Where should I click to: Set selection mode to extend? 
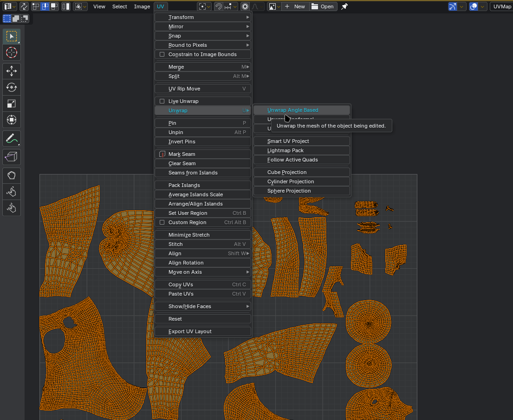(16, 19)
